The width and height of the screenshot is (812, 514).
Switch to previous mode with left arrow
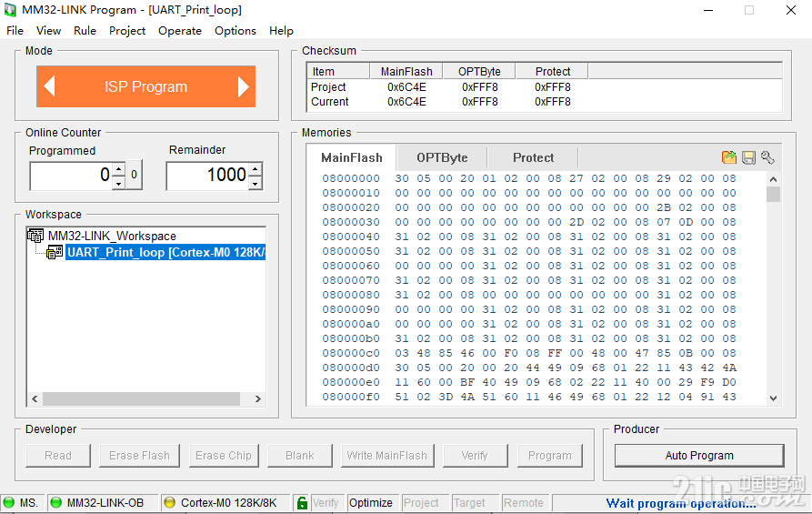50,86
